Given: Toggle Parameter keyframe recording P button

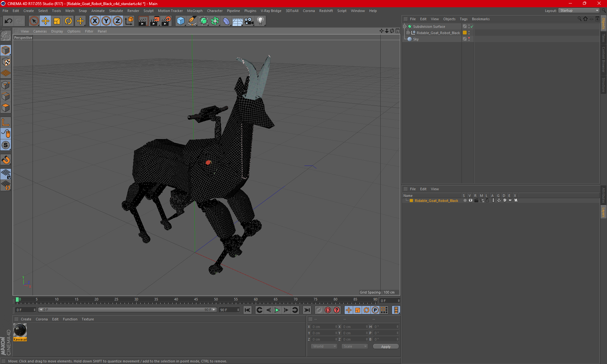Looking at the screenshot, I should (375, 310).
